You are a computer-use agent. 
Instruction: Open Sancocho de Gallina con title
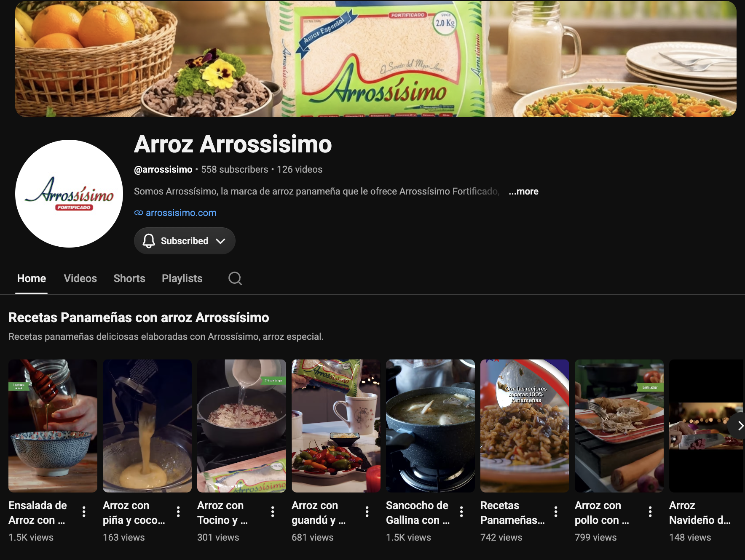click(418, 512)
